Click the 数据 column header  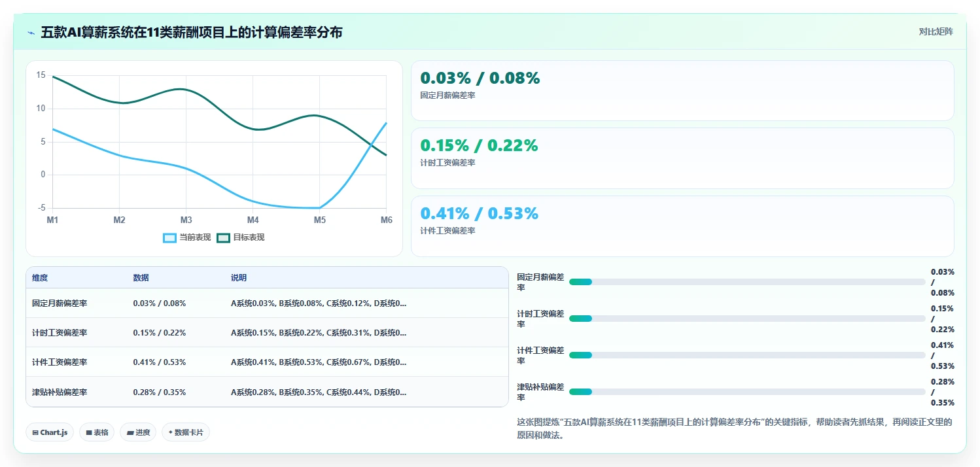pyautogui.click(x=141, y=278)
